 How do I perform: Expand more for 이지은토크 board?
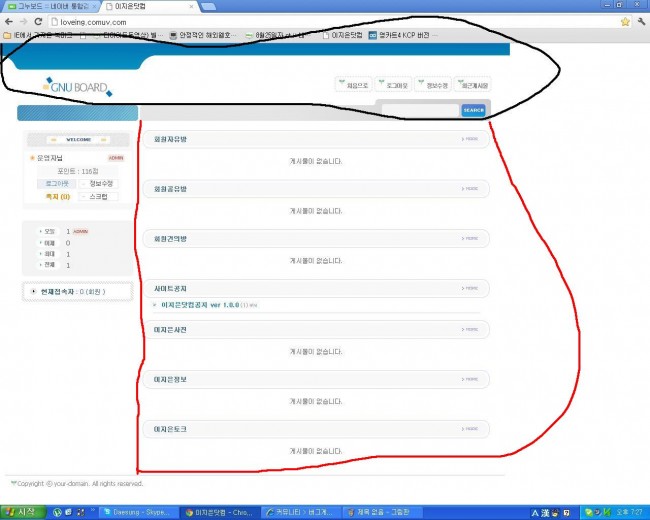click(x=469, y=429)
